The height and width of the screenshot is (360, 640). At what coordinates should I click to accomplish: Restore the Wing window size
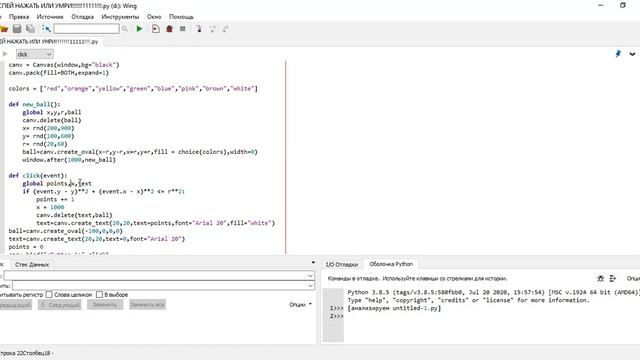coord(622,5)
